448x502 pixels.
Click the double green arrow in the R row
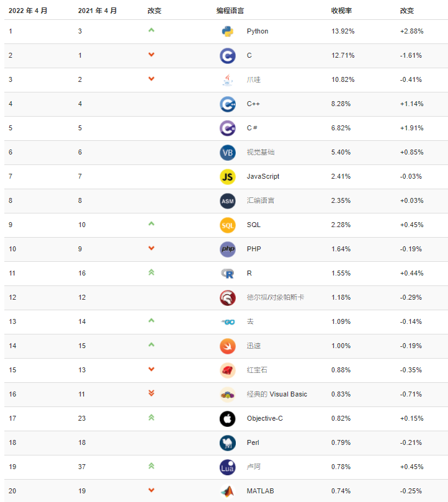click(x=151, y=272)
